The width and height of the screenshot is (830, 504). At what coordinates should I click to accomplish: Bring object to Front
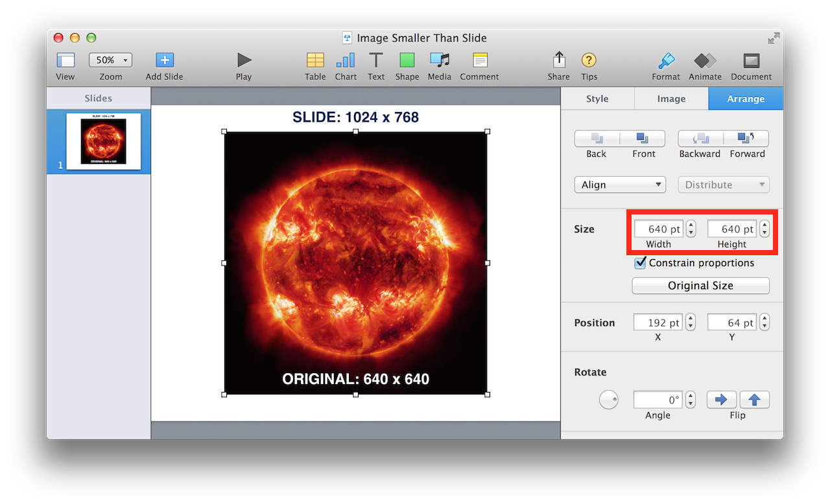coord(643,138)
